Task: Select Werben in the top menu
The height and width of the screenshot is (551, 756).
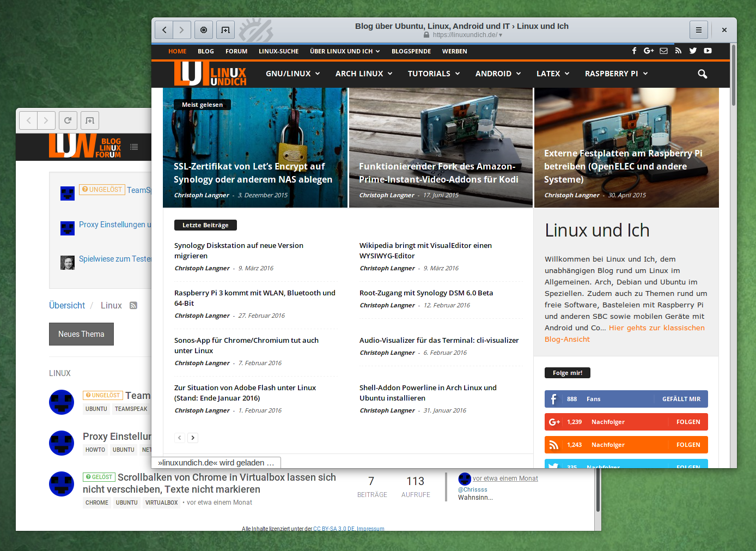Action: tap(455, 51)
